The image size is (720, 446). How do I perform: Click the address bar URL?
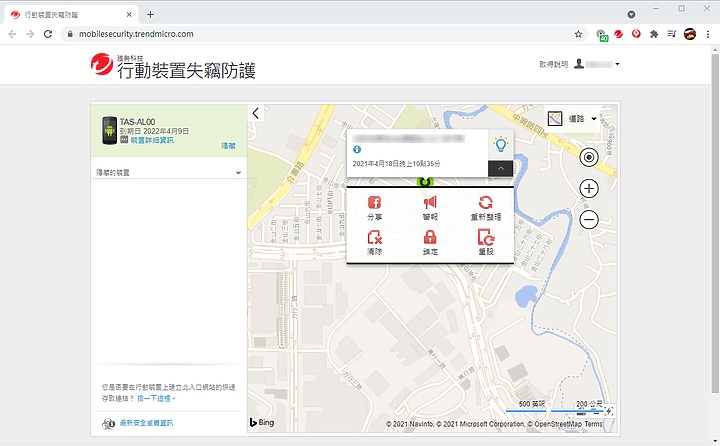click(136, 34)
